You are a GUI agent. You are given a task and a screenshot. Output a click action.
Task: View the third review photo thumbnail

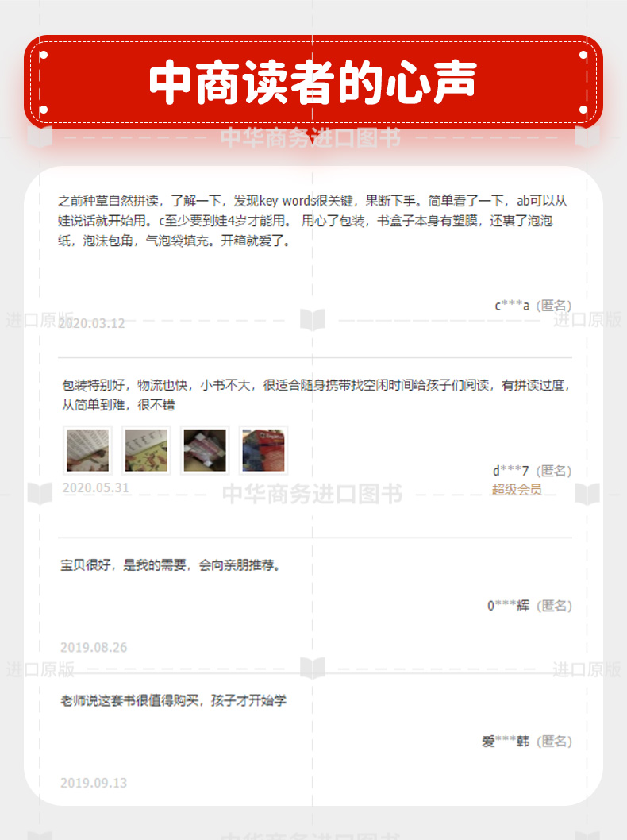(x=205, y=450)
